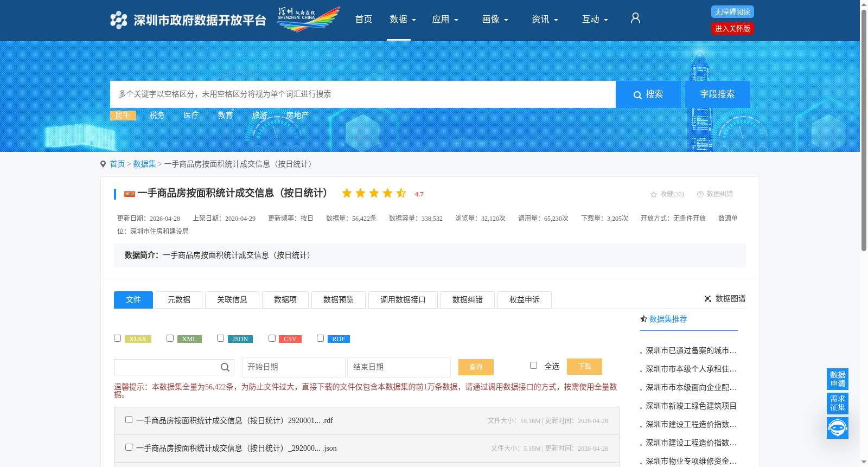This screenshot has height=467, width=868.
Task: Open the 数据图谱 graph icon
Action: pyautogui.click(x=707, y=299)
